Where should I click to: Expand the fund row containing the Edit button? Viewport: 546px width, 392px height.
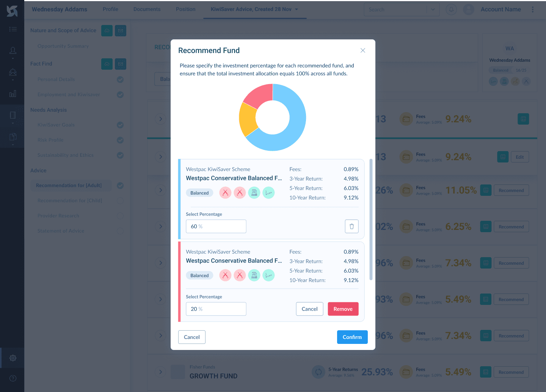click(161, 157)
